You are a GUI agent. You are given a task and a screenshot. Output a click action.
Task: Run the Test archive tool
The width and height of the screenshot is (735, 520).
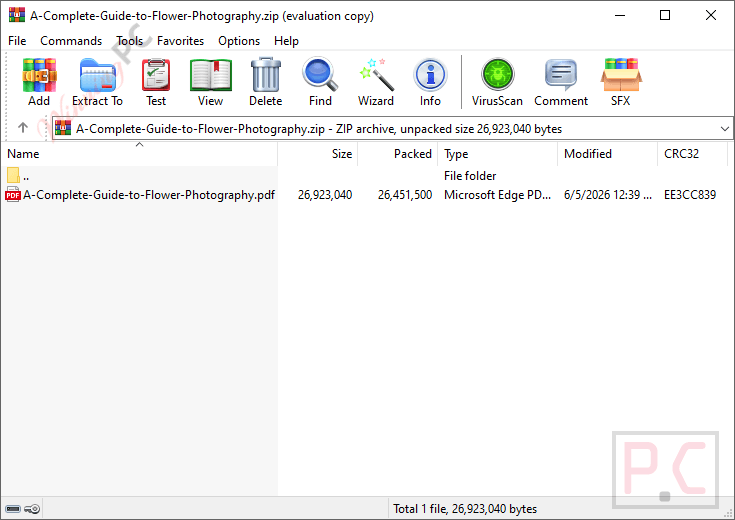coord(156,75)
